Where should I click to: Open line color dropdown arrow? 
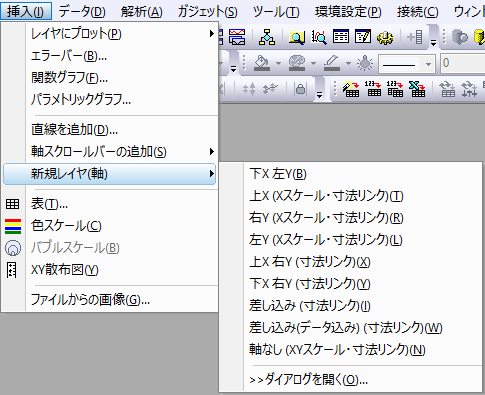pos(348,63)
